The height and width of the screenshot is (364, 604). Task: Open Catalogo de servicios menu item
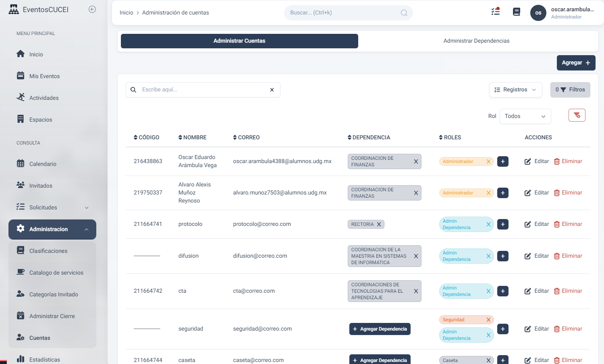pyautogui.click(x=56, y=273)
